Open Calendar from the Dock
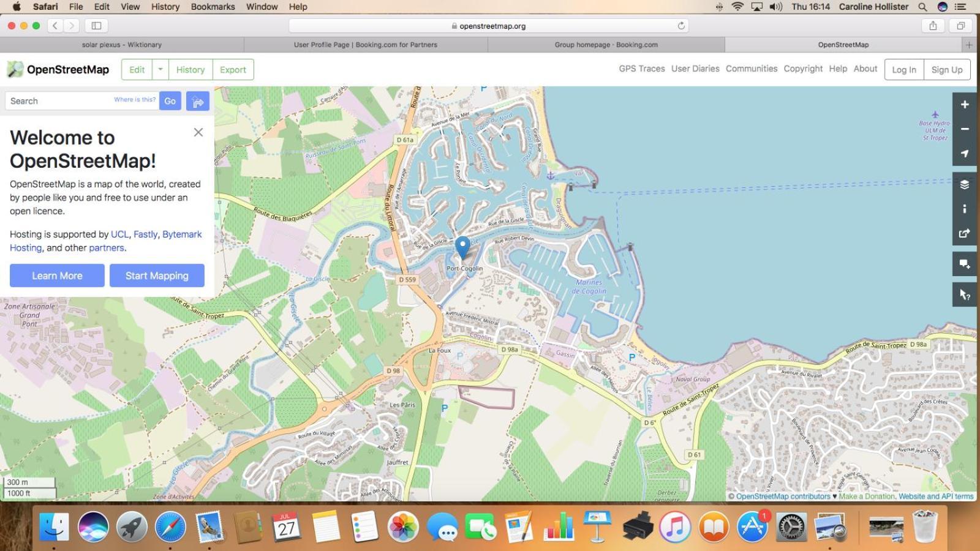 [x=287, y=526]
